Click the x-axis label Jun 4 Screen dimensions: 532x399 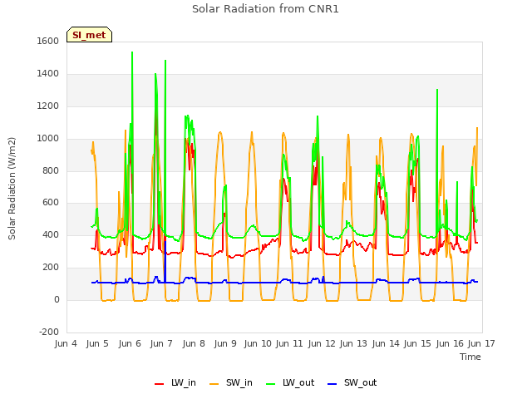coord(66,343)
